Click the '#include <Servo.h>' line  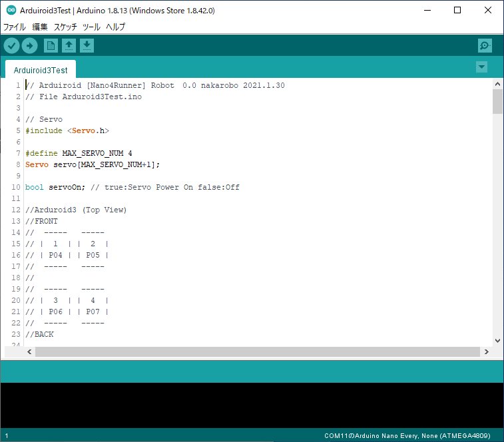coord(67,130)
